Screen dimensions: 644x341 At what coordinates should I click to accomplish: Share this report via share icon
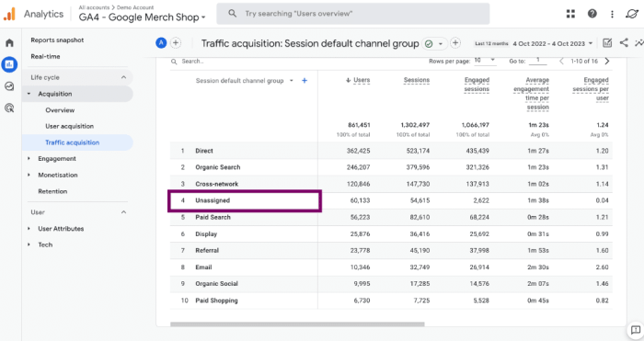tap(624, 42)
